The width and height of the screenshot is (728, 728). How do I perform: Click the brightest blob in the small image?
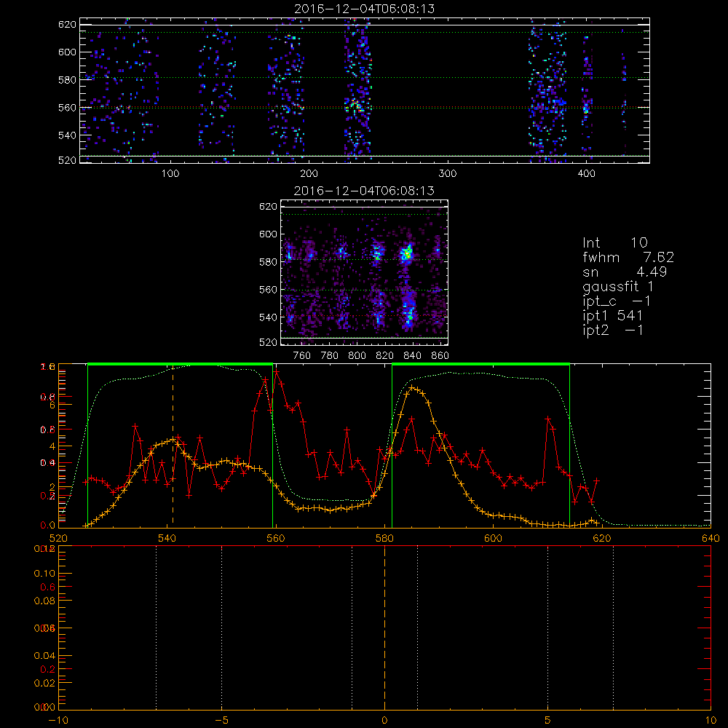(x=408, y=253)
